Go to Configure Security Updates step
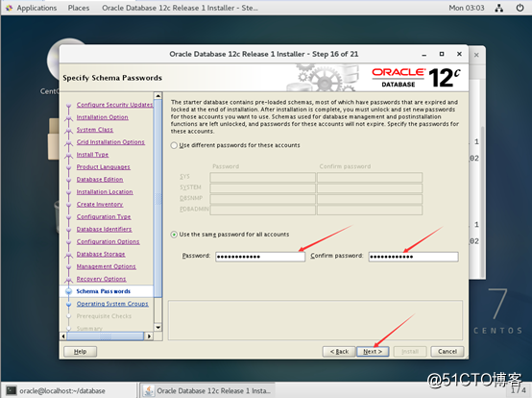 (114, 105)
